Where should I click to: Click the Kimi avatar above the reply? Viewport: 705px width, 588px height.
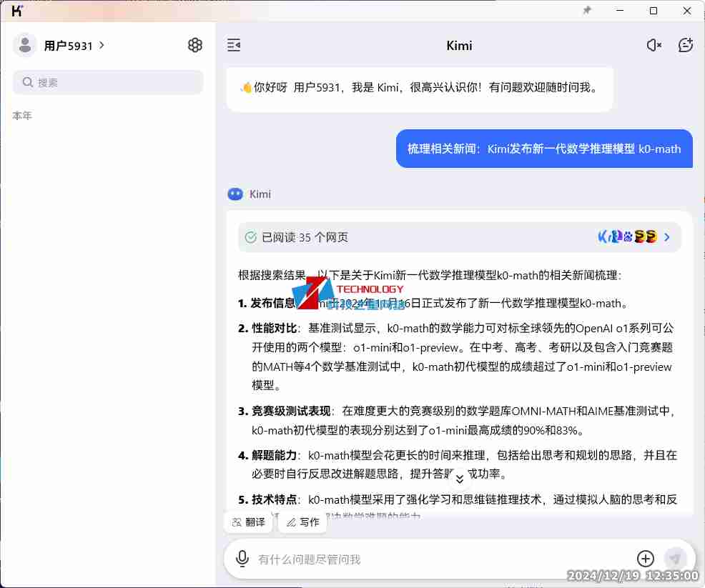click(235, 194)
